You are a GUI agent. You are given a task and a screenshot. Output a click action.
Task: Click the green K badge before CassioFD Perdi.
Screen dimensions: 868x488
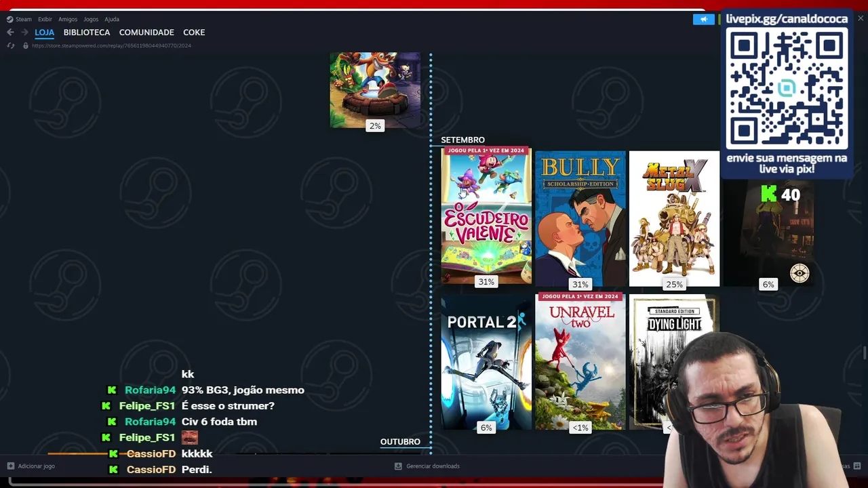[x=113, y=469]
